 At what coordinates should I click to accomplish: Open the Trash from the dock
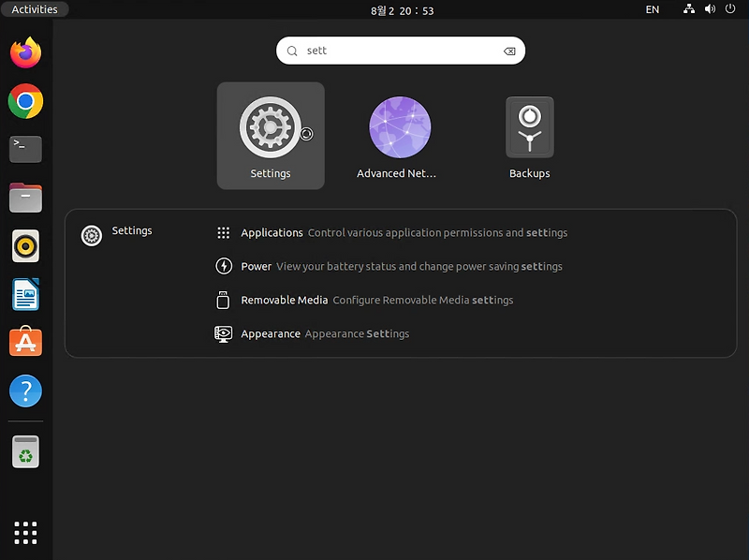pyautogui.click(x=24, y=450)
